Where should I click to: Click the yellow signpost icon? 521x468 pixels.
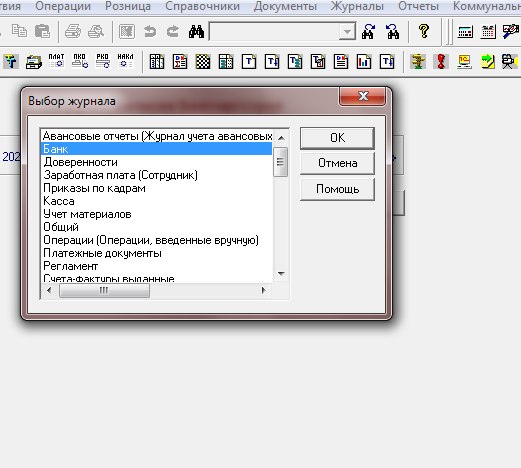418,62
